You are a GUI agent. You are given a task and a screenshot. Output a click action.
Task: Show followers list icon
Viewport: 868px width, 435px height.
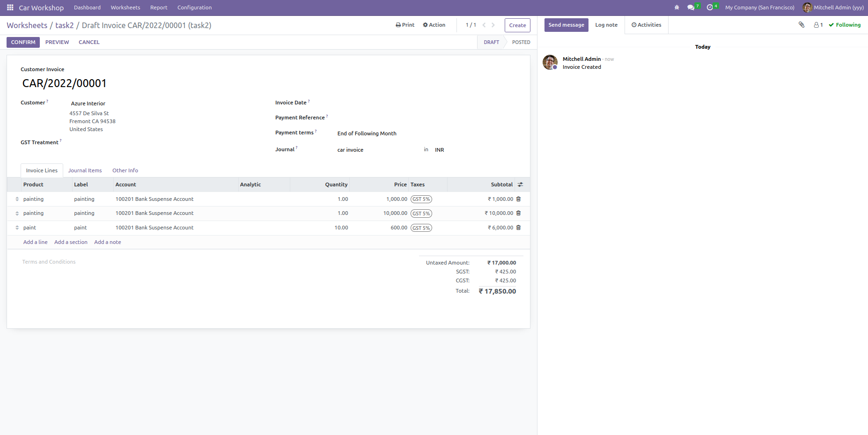pos(818,25)
